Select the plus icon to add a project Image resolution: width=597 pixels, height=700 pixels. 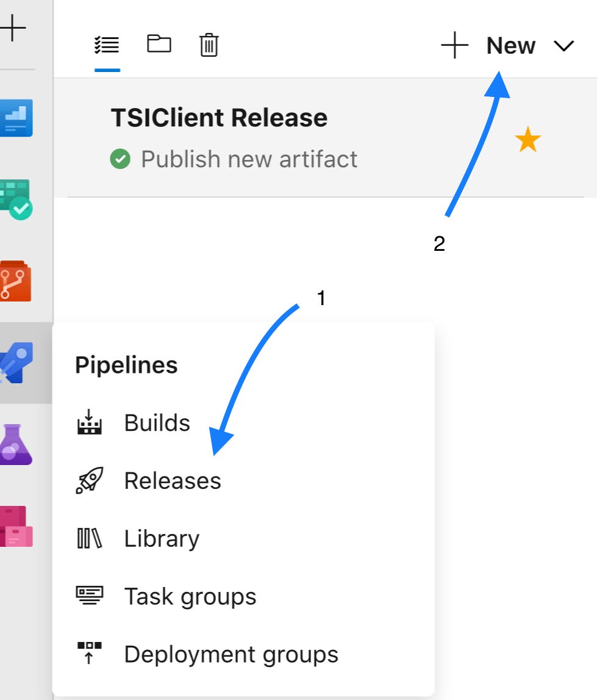coord(12,27)
